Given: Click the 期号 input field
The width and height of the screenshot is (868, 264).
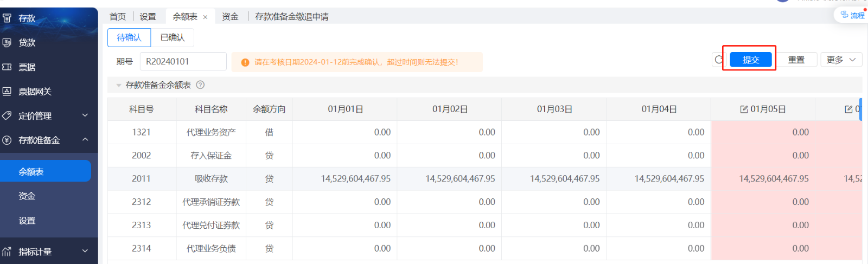Looking at the screenshot, I should (x=183, y=62).
